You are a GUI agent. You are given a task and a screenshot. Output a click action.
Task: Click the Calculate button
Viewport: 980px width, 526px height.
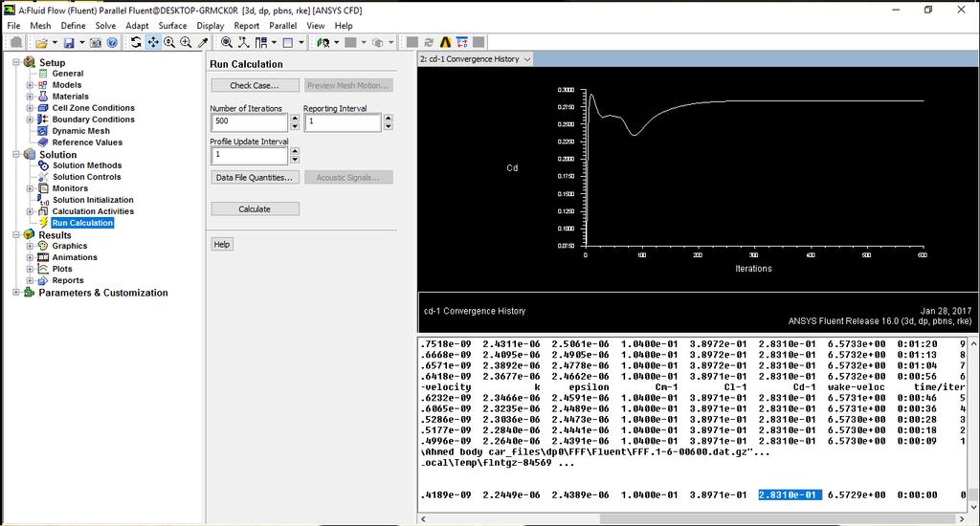[255, 208]
